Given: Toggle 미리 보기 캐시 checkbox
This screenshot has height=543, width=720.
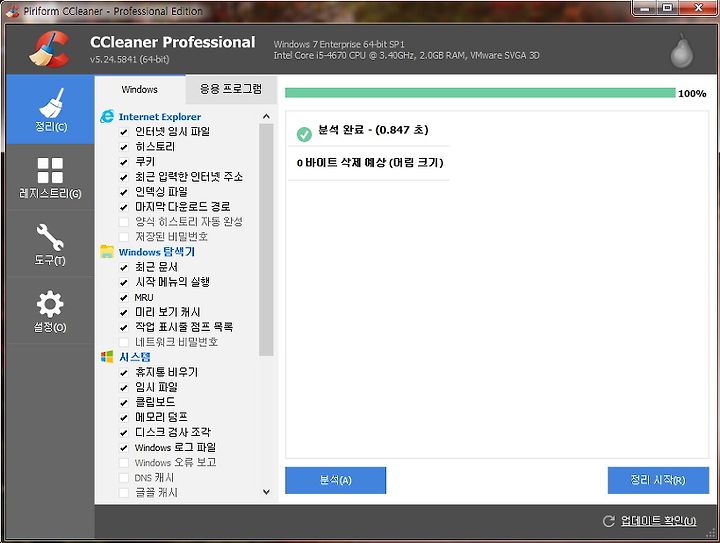Looking at the screenshot, I should 124,313.
